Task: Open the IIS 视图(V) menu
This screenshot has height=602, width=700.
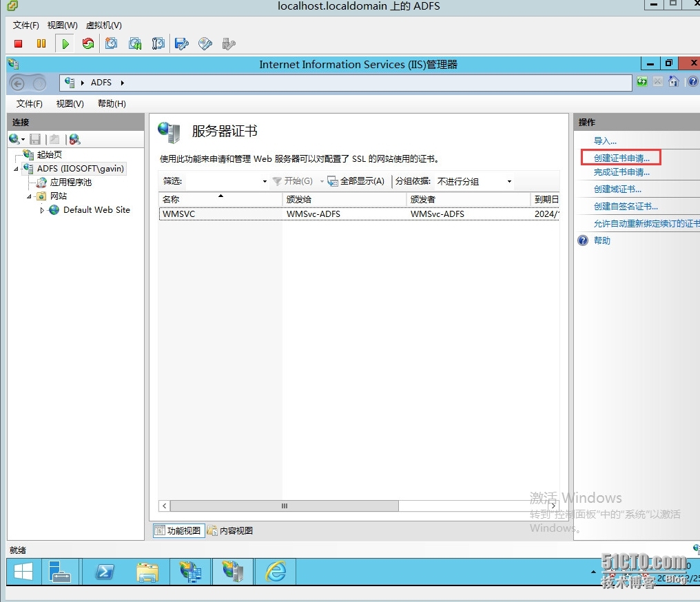Action: click(x=70, y=103)
